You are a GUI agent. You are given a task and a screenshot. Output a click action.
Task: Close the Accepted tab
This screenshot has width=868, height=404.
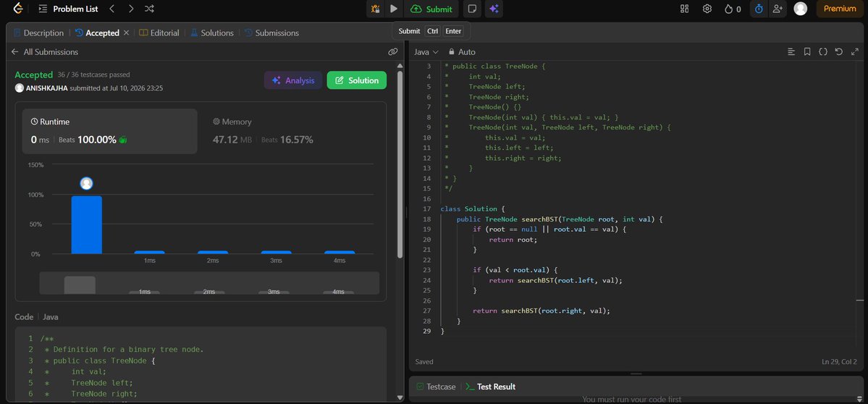(126, 33)
